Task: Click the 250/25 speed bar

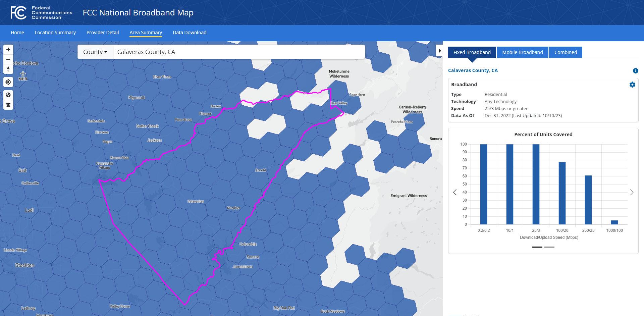Action: click(588, 200)
